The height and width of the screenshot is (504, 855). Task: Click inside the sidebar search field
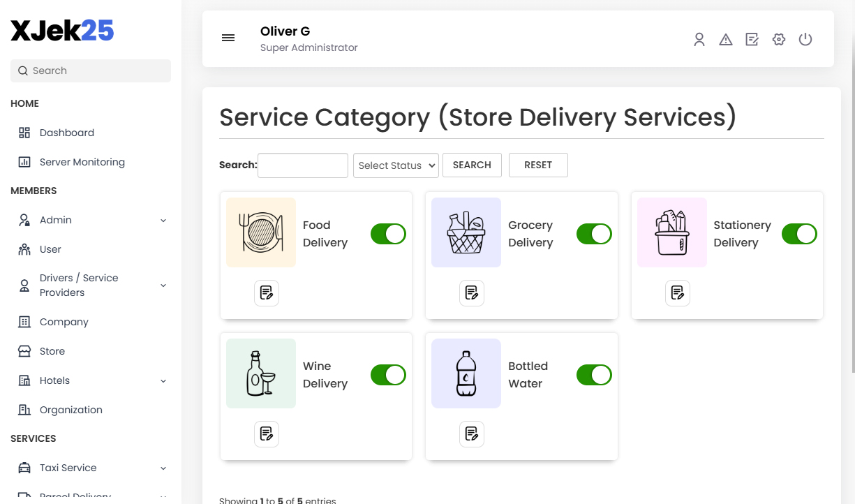tap(90, 71)
